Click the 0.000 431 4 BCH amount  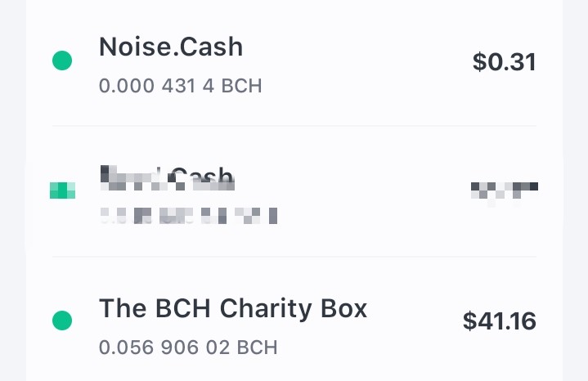181,86
